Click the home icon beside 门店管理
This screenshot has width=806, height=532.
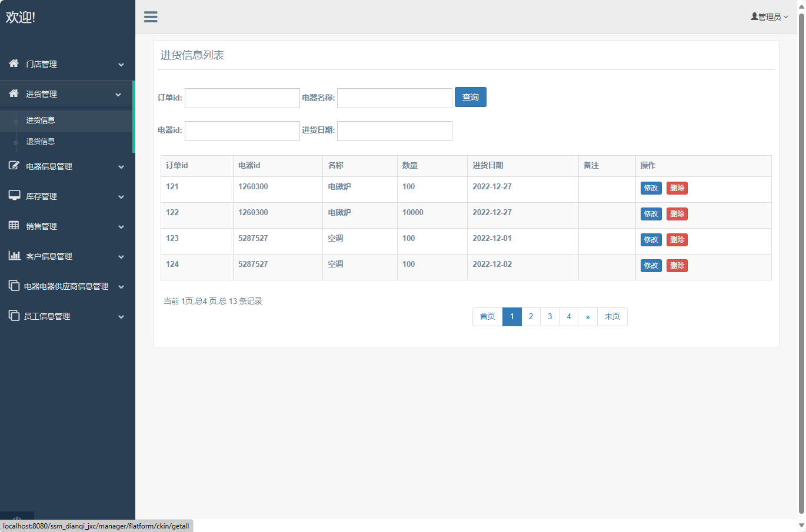[x=14, y=63]
